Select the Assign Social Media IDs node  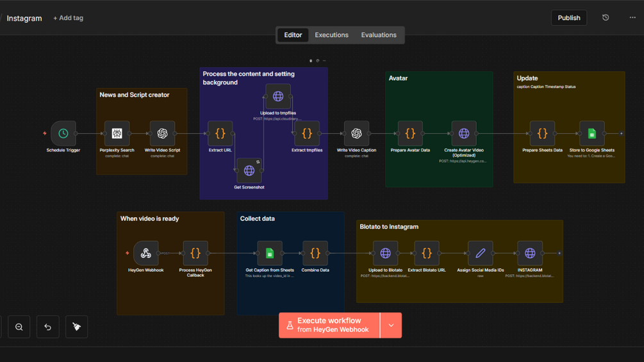coord(480,253)
